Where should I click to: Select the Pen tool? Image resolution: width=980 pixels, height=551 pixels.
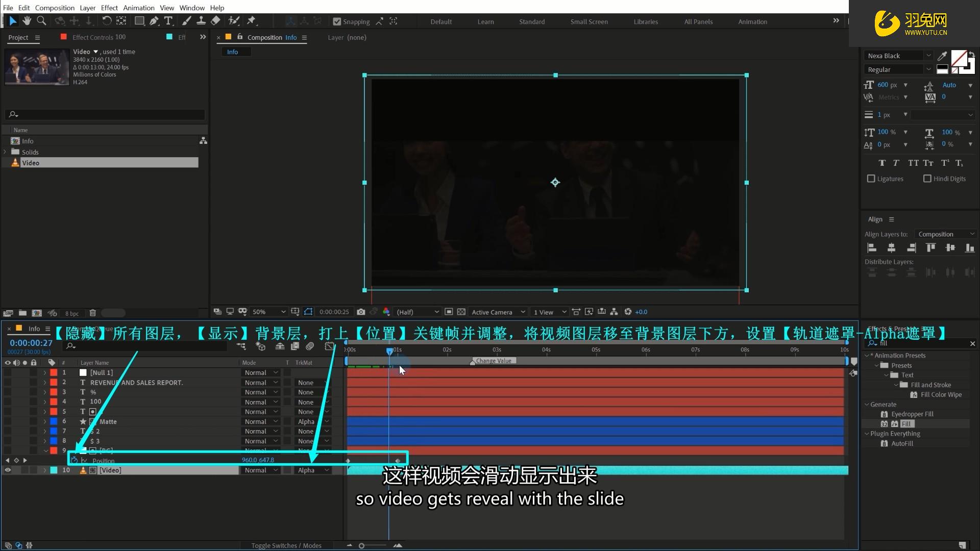[x=154, y=21]
